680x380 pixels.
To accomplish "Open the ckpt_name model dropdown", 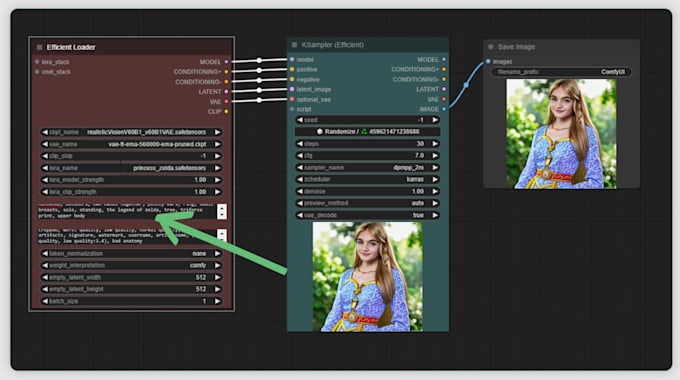I will (131, 132).
